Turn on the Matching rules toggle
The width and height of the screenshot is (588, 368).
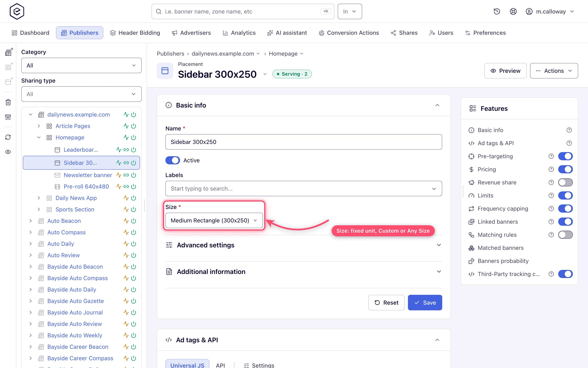565,235
